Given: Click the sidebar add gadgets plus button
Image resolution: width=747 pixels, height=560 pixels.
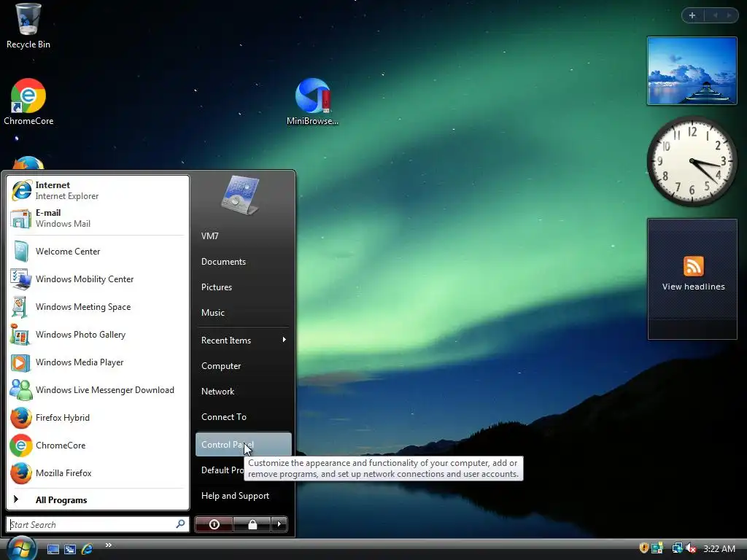Looking at the screenshot, I should click(x=692, y=15).
